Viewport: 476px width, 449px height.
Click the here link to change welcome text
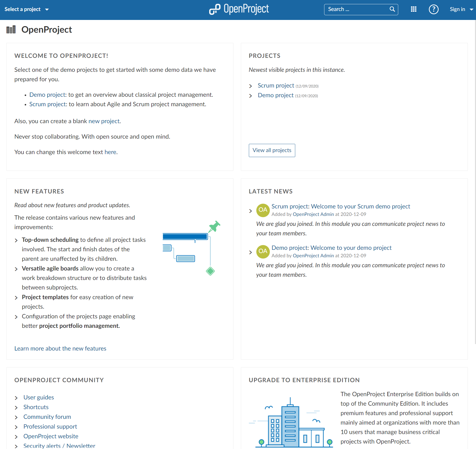click(x=110, y=152)
